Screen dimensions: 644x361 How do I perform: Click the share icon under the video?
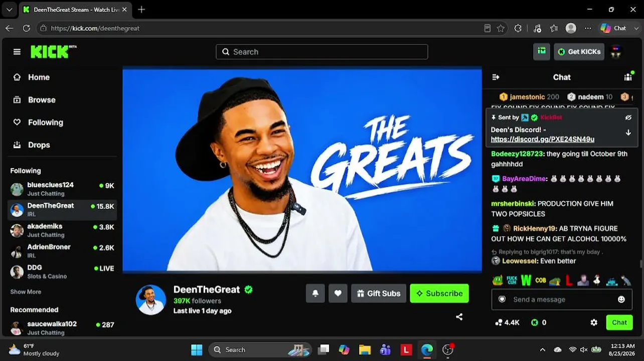459,317
